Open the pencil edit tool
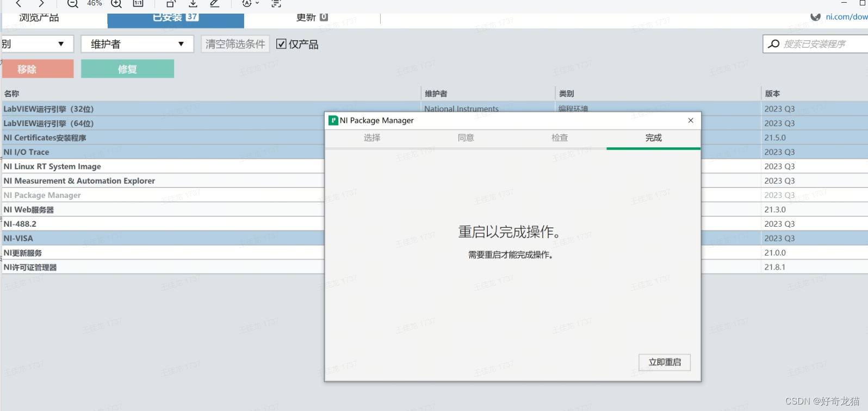868x411 pixels. point(215,3)
